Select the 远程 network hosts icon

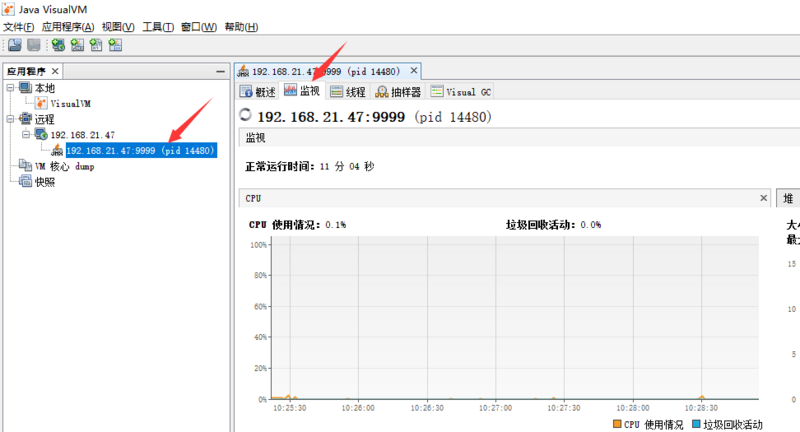point(26,119)
